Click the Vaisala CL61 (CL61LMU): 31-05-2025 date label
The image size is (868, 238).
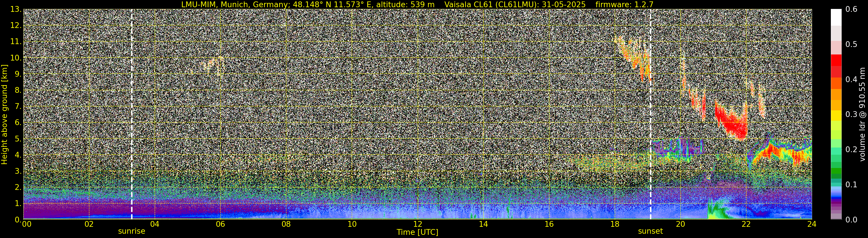click(x=515, y=4)
